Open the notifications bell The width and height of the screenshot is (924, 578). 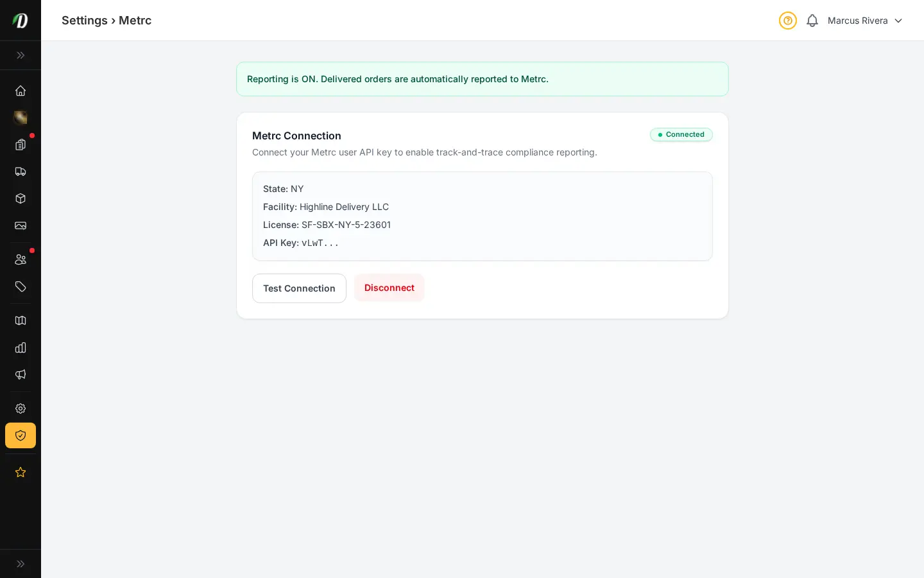tap(812, 21)
